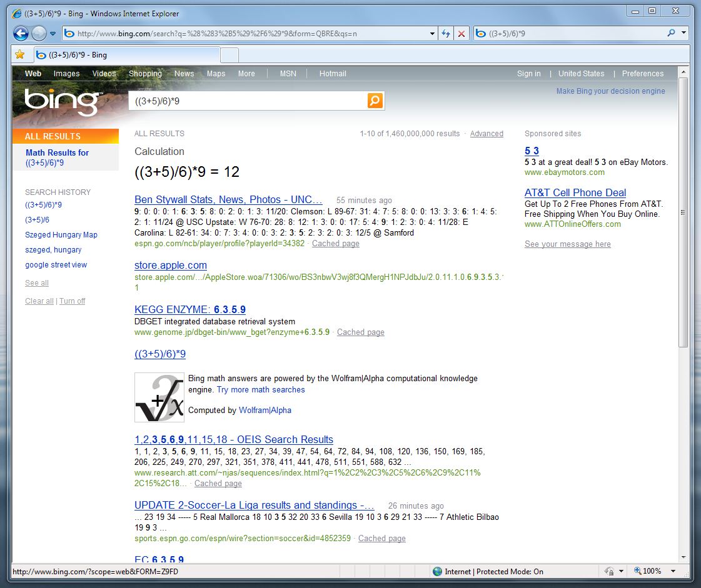Click the address bar URL field
Screen dimensions: 701x588
click(x=250, y=34)
